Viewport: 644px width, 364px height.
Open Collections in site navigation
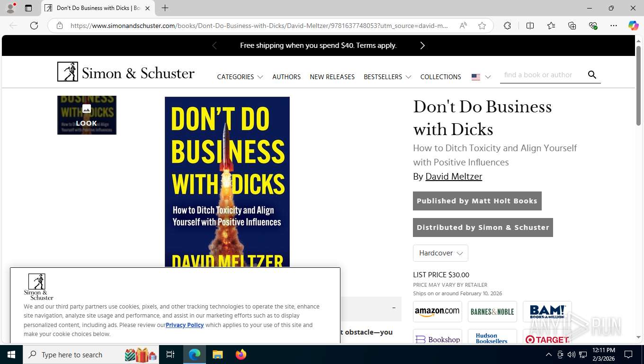[440, 77]
